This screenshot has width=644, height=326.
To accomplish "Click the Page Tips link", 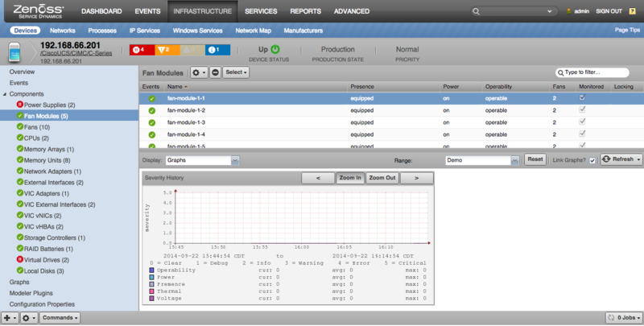I will (x=627, y=30).
